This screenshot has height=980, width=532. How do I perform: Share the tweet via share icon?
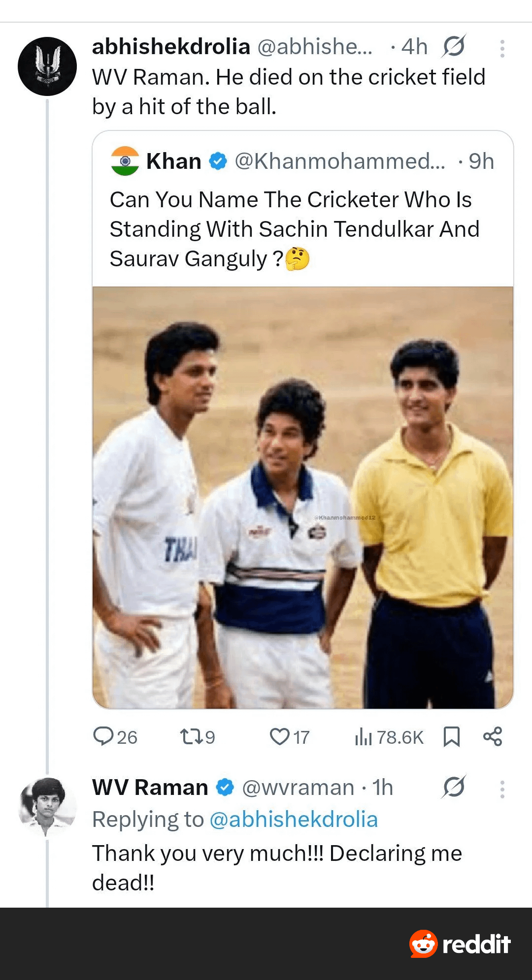tap(493, 736)
